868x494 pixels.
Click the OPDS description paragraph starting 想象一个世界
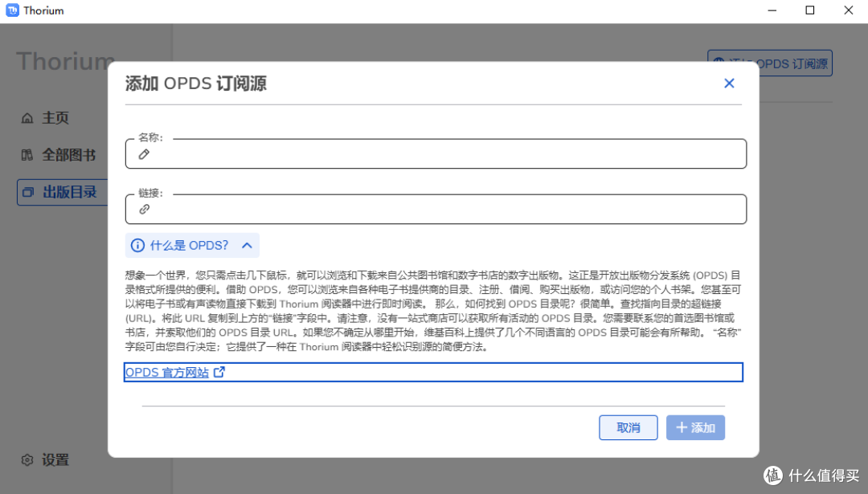pyautogui.click(x=433, y=311)
